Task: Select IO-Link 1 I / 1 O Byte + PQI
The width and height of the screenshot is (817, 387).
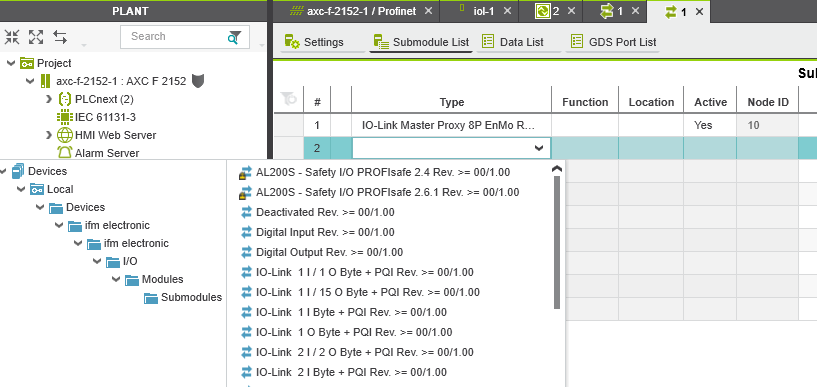Action: pos(365,272)
